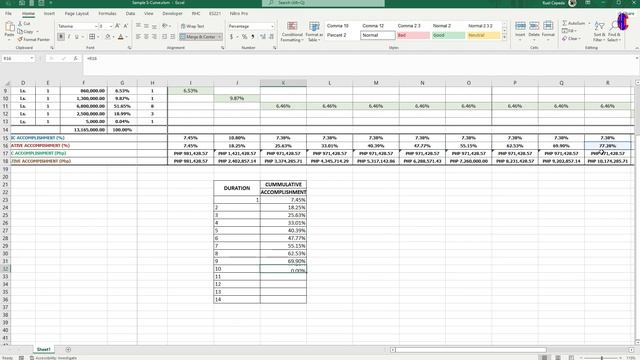Toggle bold formatting
640x360 pixels.
(61, 37)
